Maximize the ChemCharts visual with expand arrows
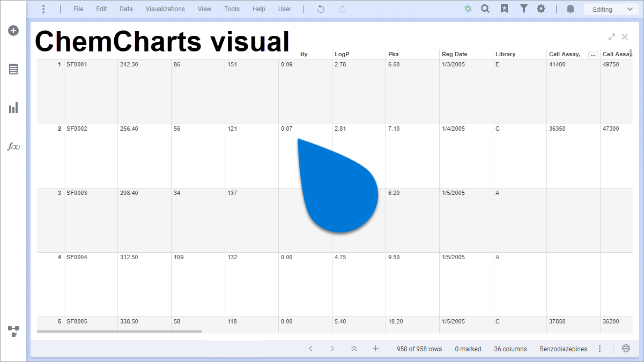This screenshot has width=644, height=362. [611, 36]
